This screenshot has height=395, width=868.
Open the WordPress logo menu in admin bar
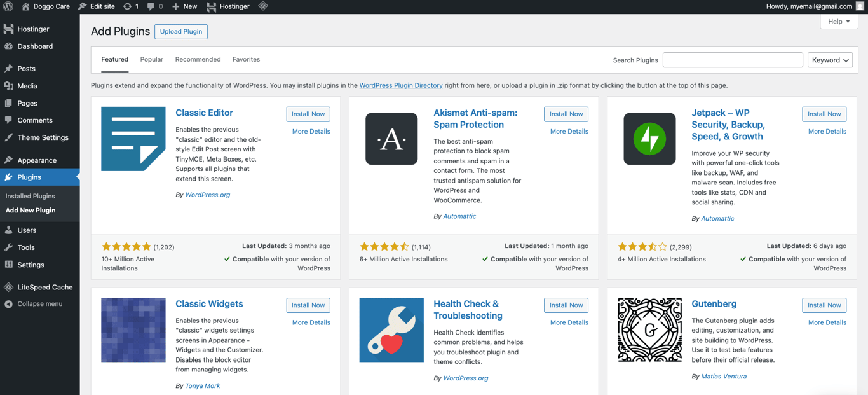[7, 6]
